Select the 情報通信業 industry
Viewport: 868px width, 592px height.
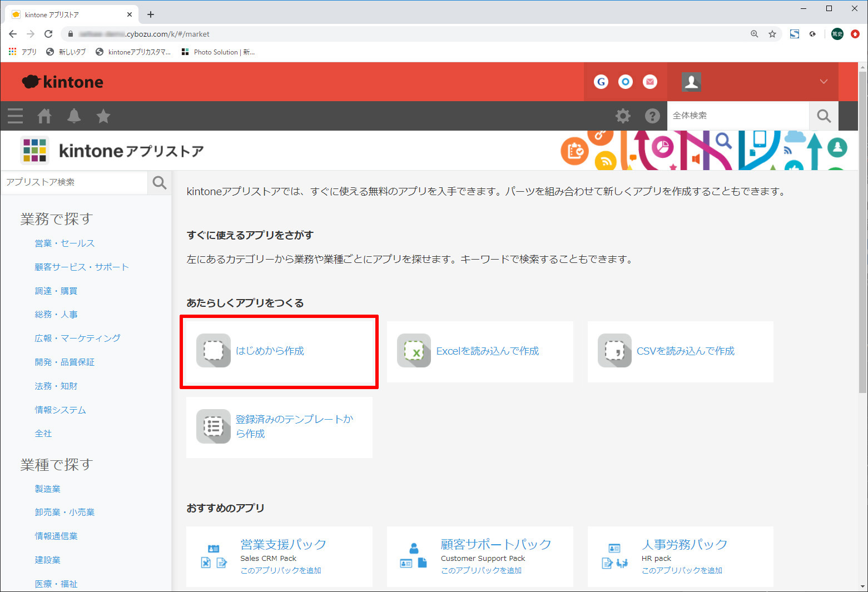pos(56,536)
